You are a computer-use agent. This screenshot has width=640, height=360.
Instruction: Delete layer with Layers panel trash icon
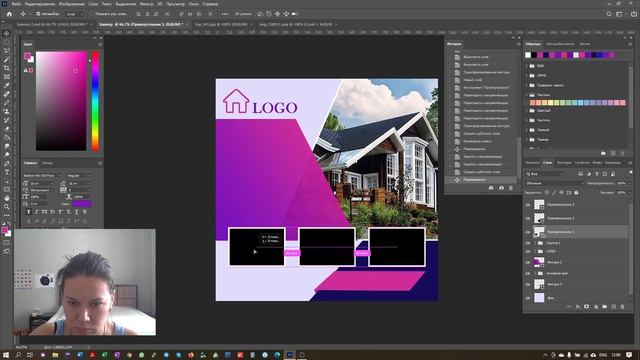tap(622, 307)
